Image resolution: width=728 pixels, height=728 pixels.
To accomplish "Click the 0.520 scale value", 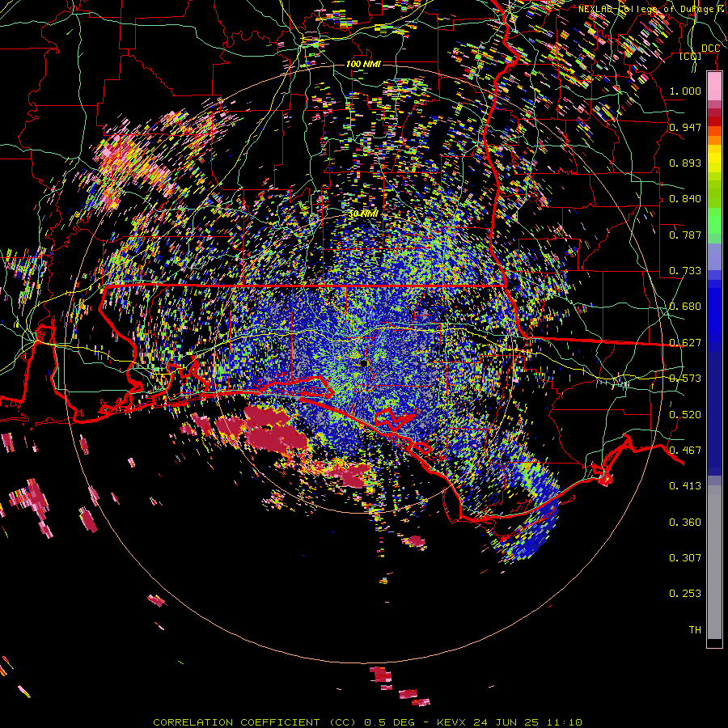I will tap(685, 415).
